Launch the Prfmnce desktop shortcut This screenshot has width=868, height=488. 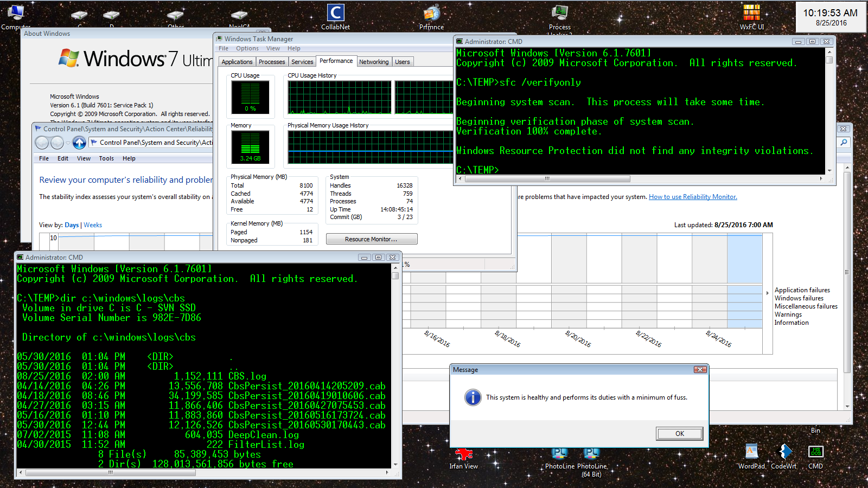(x=432, y=16)
